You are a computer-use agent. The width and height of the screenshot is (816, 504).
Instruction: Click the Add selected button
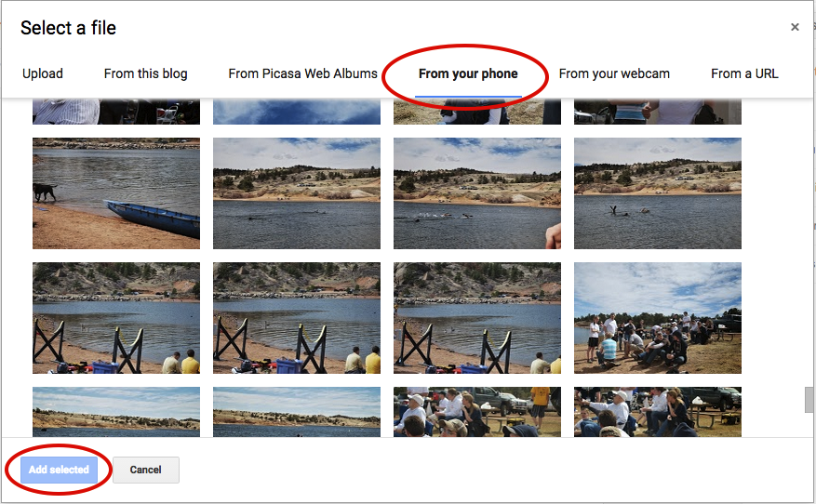[59, 470]
